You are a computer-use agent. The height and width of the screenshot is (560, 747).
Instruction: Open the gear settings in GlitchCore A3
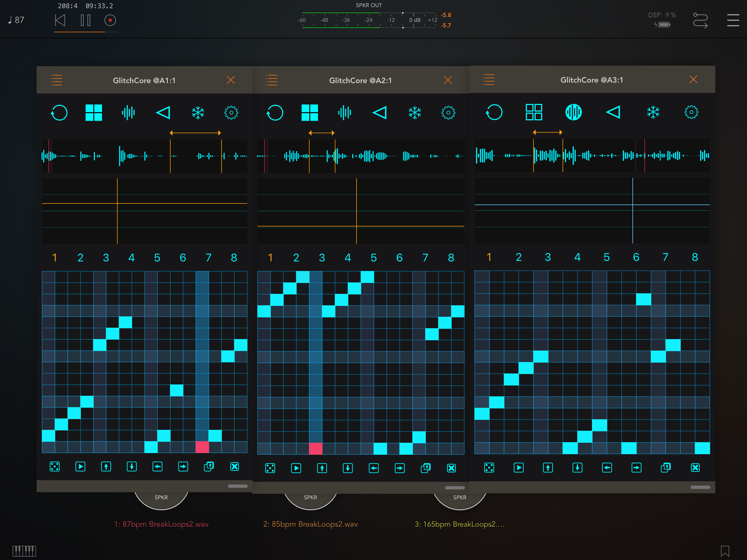coord(691,112)
